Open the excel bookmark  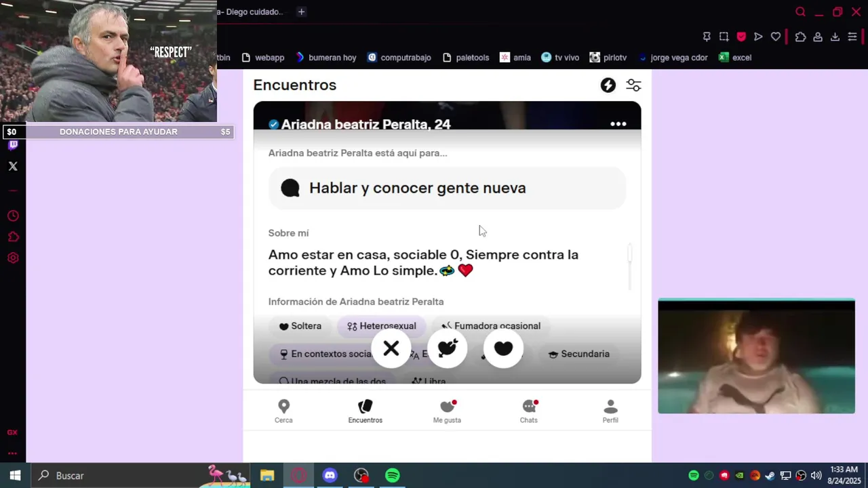point(735,58)
